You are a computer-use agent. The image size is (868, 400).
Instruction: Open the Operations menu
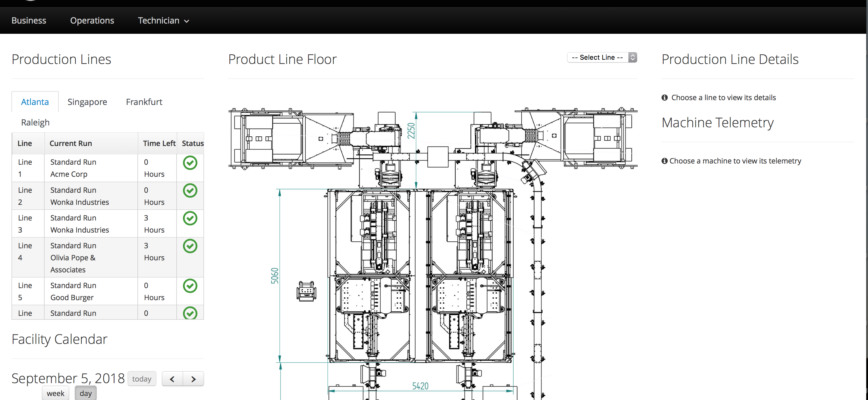pyautogui.click(x=92, y=21)
